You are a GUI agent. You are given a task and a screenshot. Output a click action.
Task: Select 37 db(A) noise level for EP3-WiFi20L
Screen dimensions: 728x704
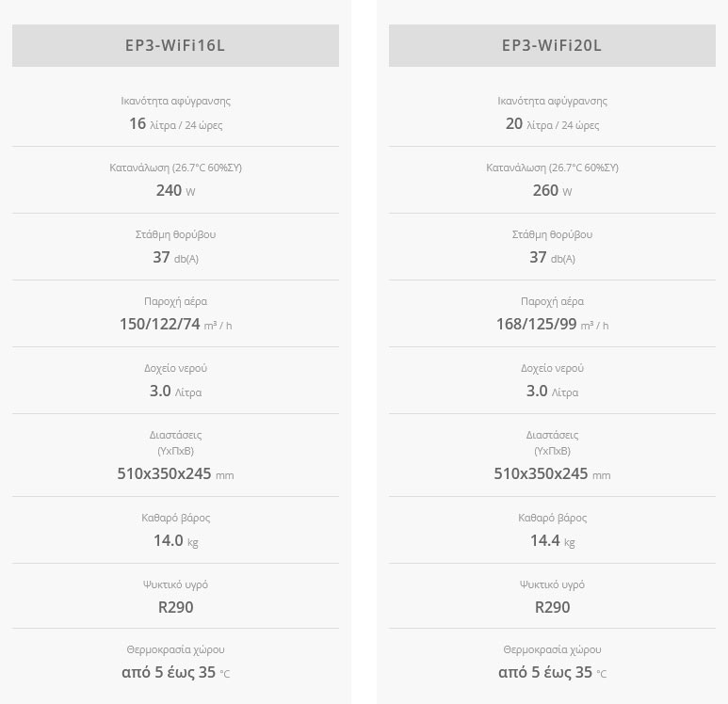point(552,258)
